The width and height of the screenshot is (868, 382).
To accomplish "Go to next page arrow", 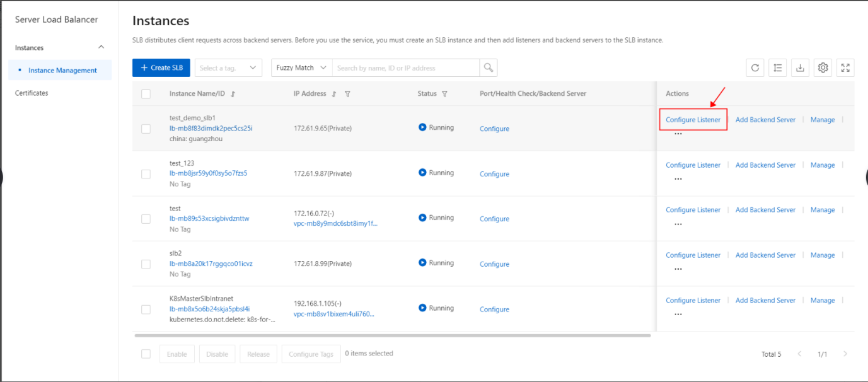I will coord(845,354).
